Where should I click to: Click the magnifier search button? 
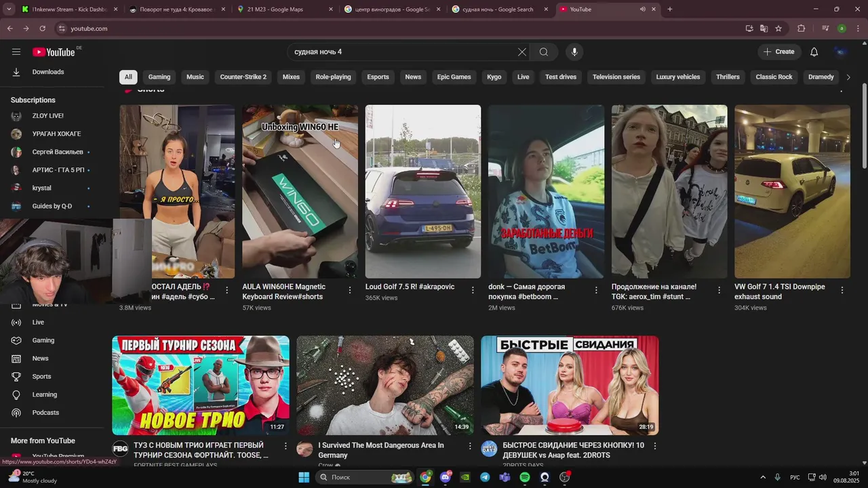[x=544, y=52]
